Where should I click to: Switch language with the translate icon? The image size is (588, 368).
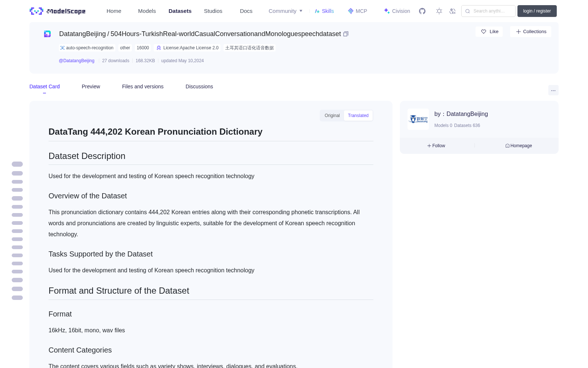point(453,11)
